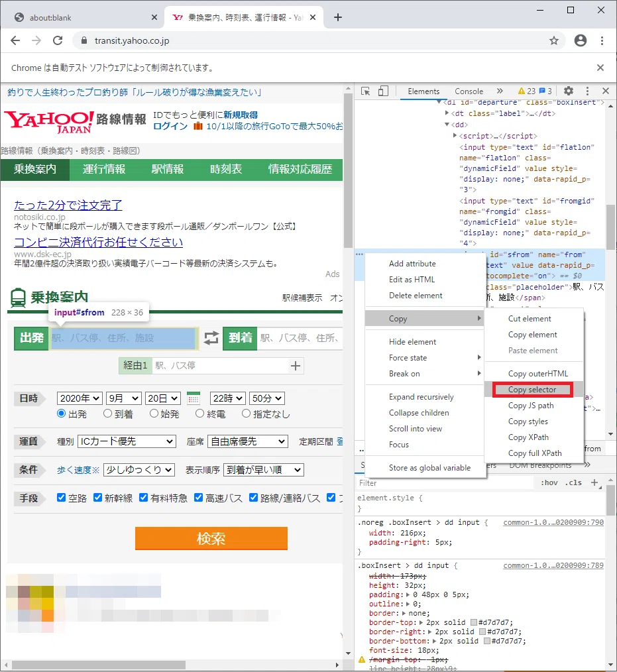Click the Yahoo Japan logo
The image size is (617, 672).
coord(49,122)
